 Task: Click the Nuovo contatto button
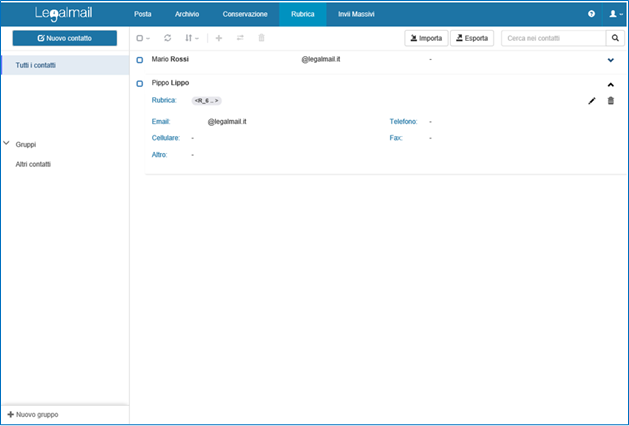[65, 38]
